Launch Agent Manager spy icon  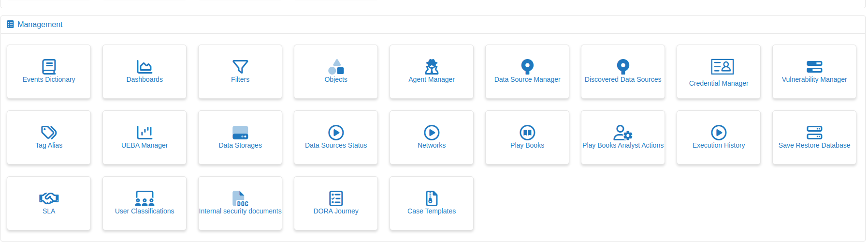point(432,66)
